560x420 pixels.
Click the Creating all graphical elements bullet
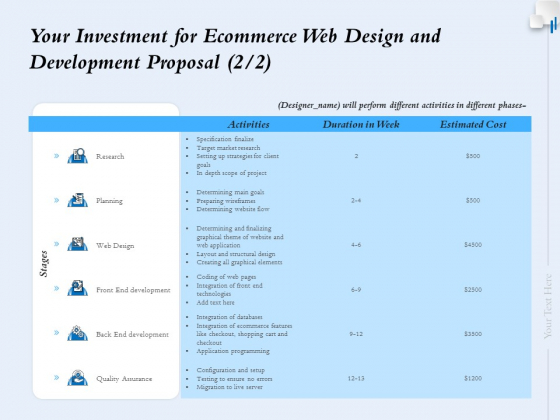pyautogui.click(x=239, y=262)
